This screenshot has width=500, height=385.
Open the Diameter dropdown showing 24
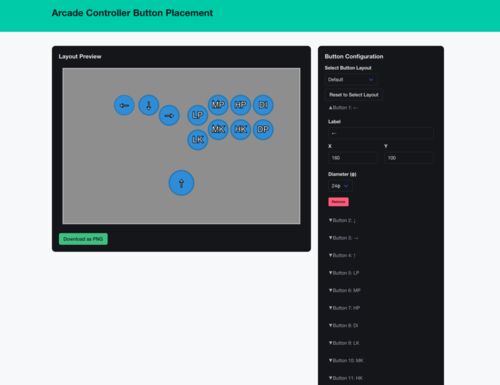(340, 186)
